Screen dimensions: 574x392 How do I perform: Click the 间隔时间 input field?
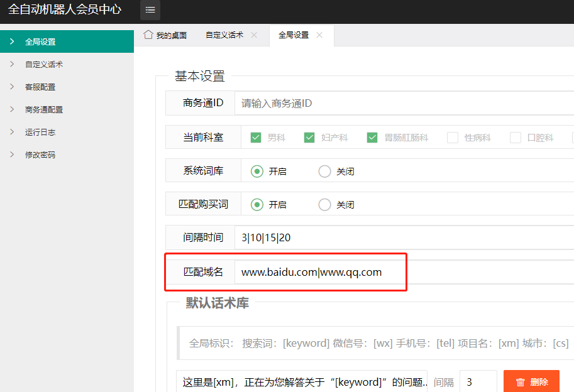pyautogui.click(x=402, y=237)
